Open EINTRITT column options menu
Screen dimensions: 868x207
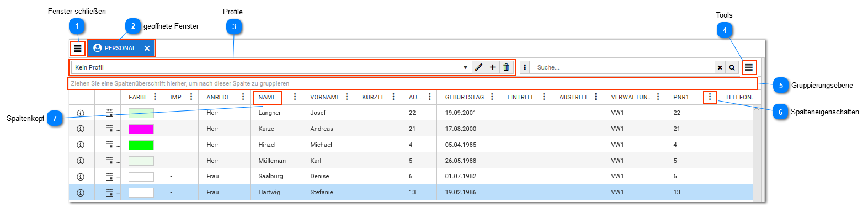(x=544, y=97)
